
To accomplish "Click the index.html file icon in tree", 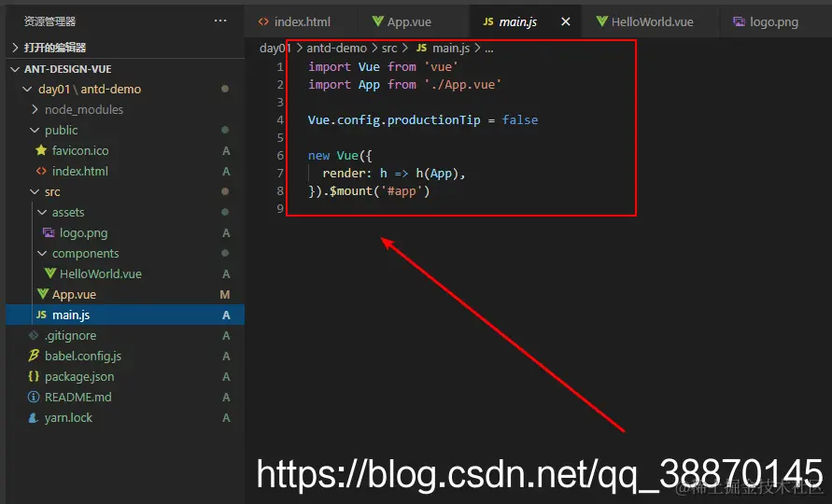I will tap(41, 171).
